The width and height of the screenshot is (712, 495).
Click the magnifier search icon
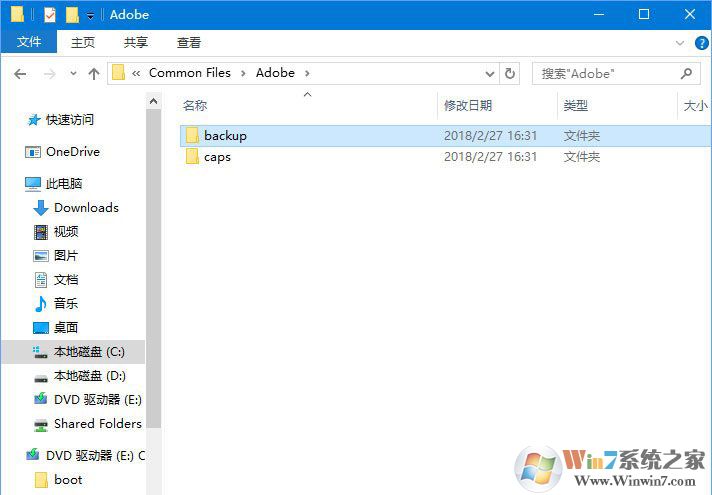click(687, 73)
